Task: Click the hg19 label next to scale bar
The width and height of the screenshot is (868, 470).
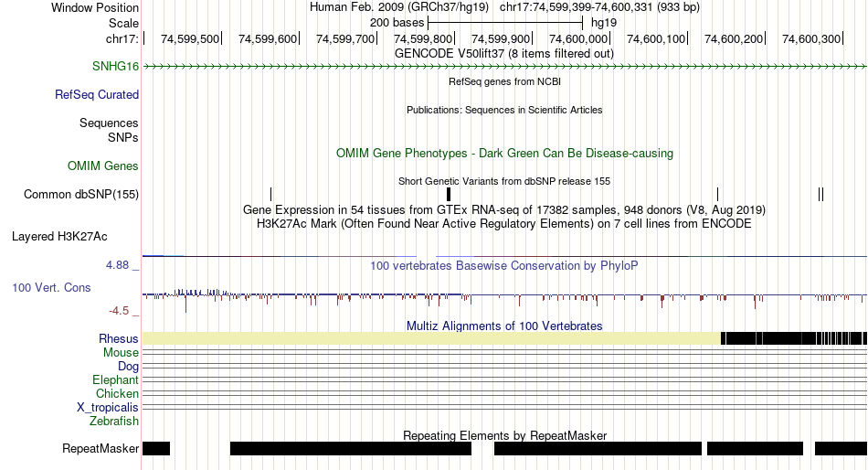Action: coord(604,23)
